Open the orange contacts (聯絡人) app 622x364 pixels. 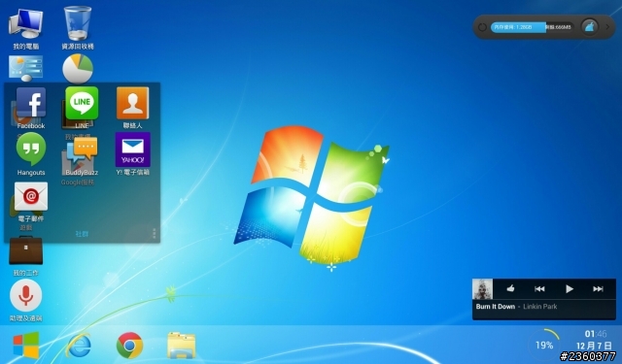pyautogui.click(x=133, y=103)
